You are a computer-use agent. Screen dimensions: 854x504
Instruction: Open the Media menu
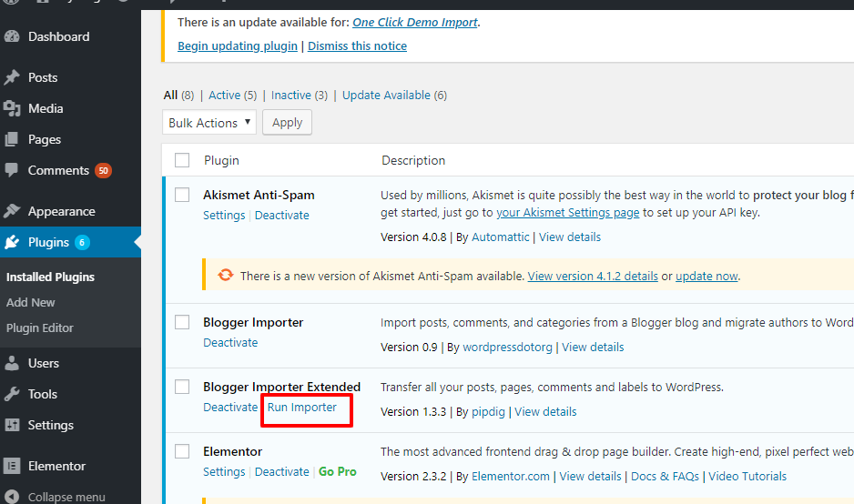[46, 108]
